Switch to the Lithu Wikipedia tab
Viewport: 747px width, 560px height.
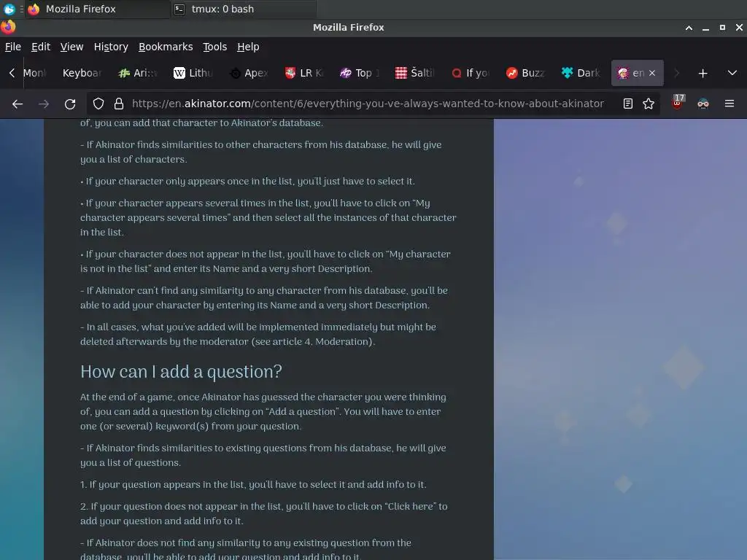193,73
